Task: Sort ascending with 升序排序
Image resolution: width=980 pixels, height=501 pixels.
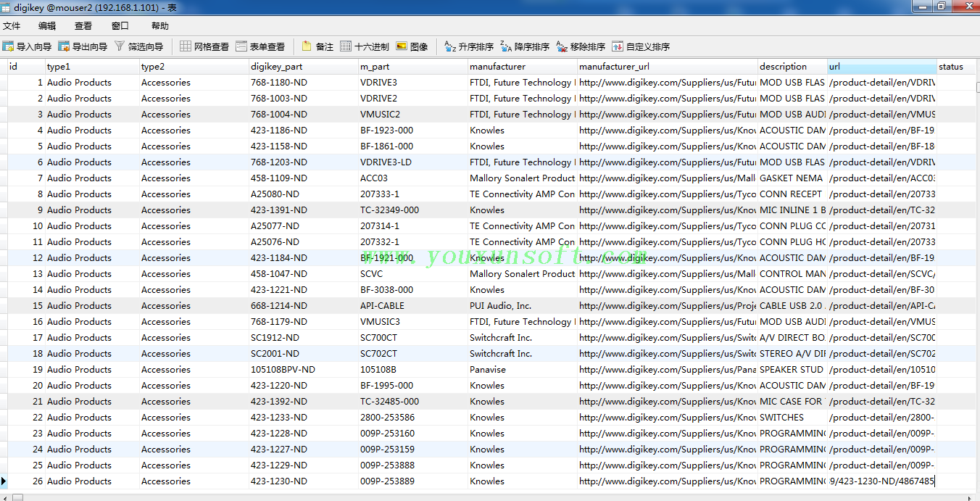Action: pos(469,46)
